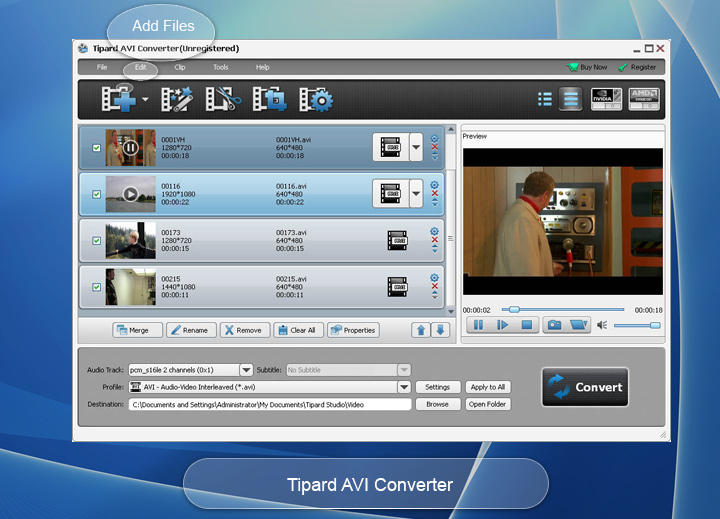Screen dimensions: 720x519
Task: Open settings gear for 00116 row
Action: pyautogui.click(x=434, y=185)
